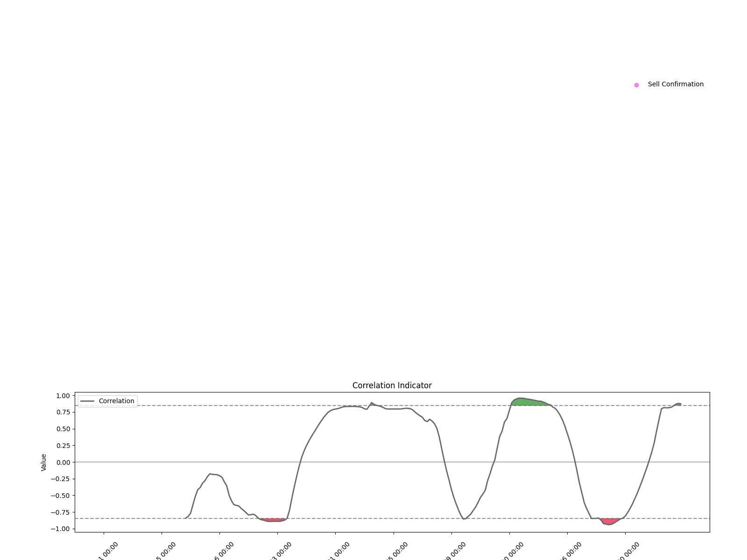Click the 0.75 y-axis tick label
This screenshot has height=560, width=747.
(x=63, y=413)
